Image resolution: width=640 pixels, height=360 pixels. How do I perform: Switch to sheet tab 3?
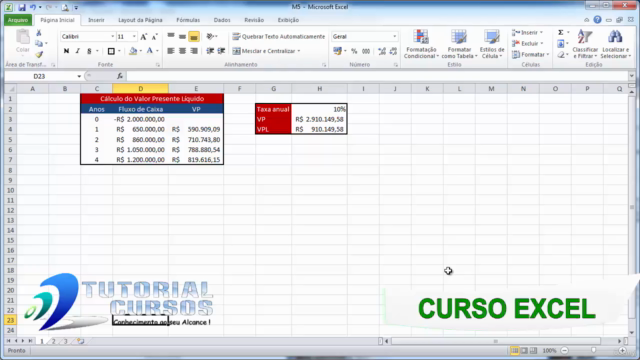pos(65,341)
